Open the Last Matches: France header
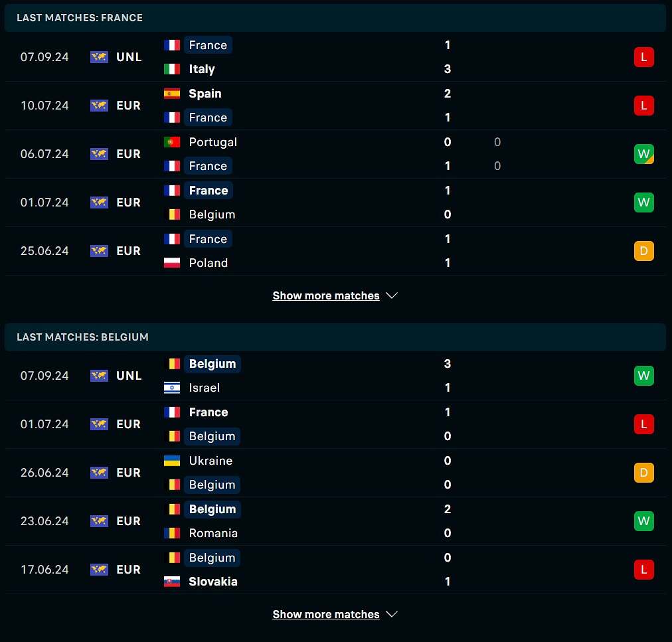The image size is (672, 642). [335, 17]
